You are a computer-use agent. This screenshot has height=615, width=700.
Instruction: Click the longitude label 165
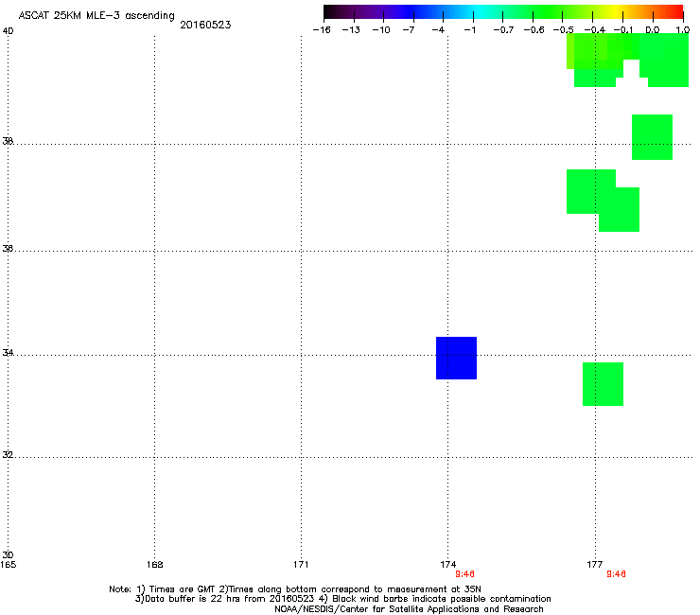click(8, 565)
